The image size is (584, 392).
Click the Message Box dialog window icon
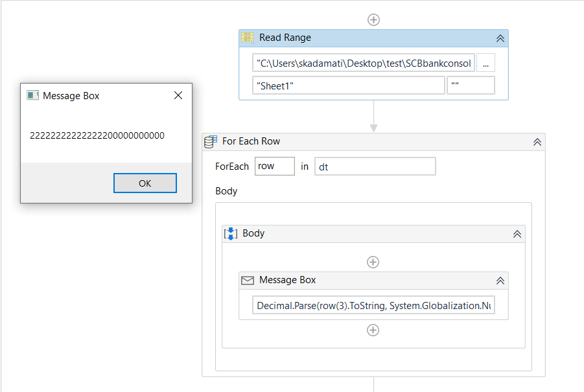32,95
